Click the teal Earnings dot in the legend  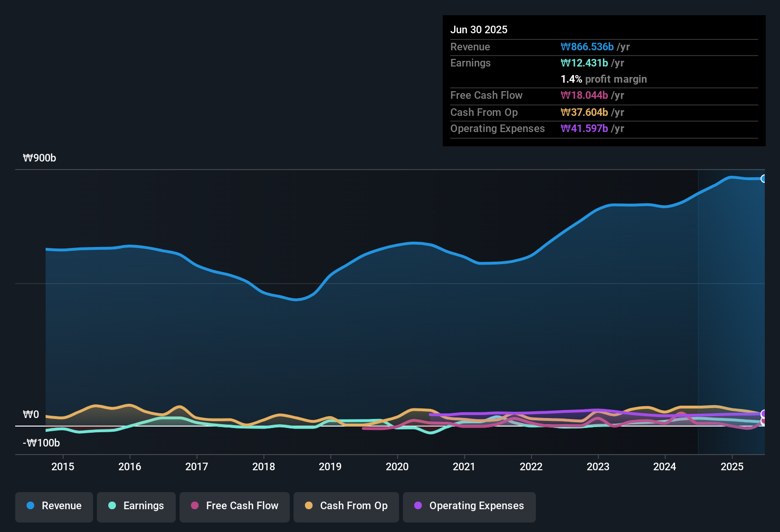(x=112, y=506)
